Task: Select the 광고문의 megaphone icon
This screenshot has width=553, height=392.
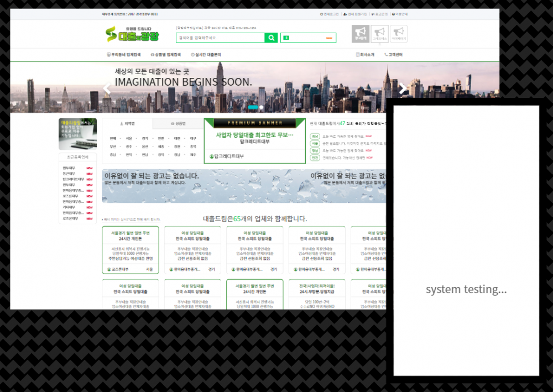Action: 359,33
